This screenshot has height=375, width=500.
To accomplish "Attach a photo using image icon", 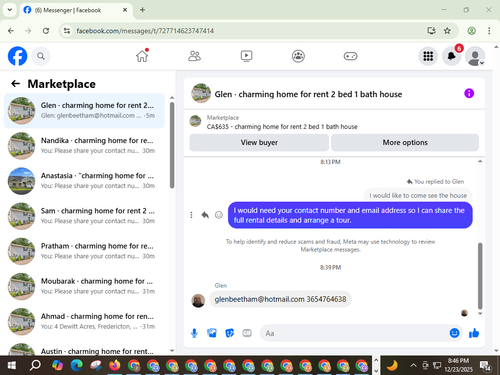I will pyautogui.click(x=212, y=333).
